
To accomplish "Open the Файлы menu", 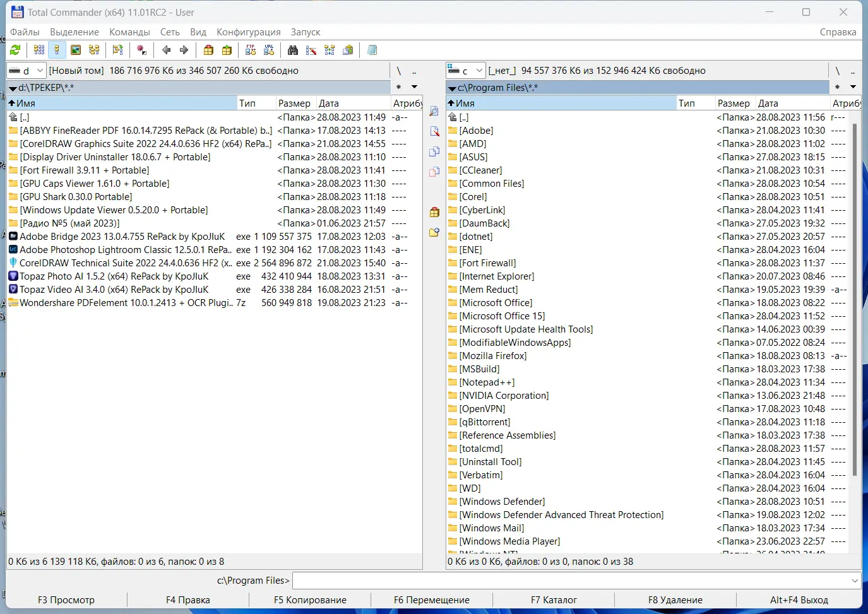I will click(x=25, y=32).
